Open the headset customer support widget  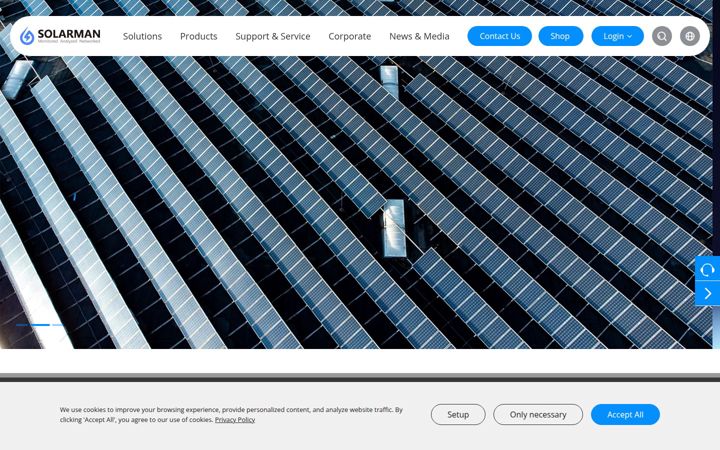point(708,269)
